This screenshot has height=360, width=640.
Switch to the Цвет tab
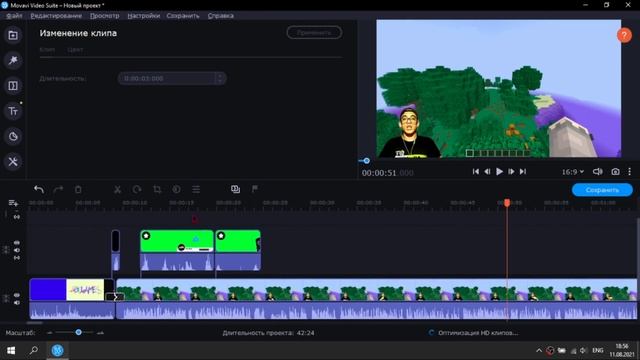(75, 49)
